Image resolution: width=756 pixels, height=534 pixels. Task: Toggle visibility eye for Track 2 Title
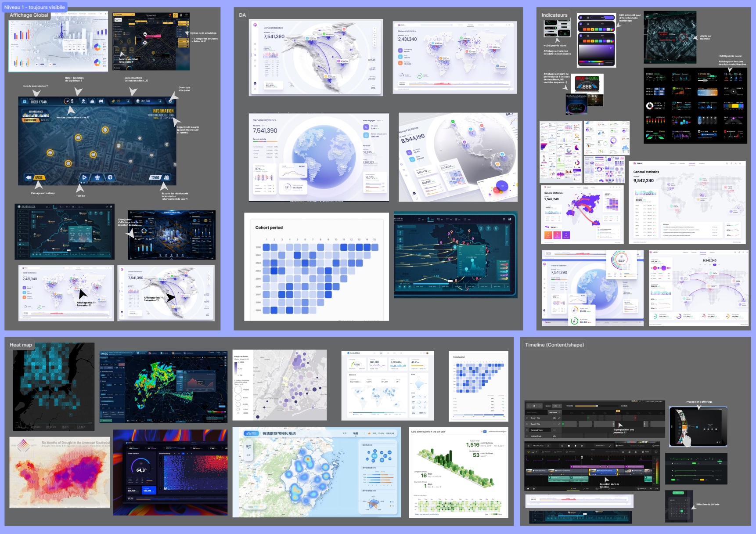tap(554, 424)
